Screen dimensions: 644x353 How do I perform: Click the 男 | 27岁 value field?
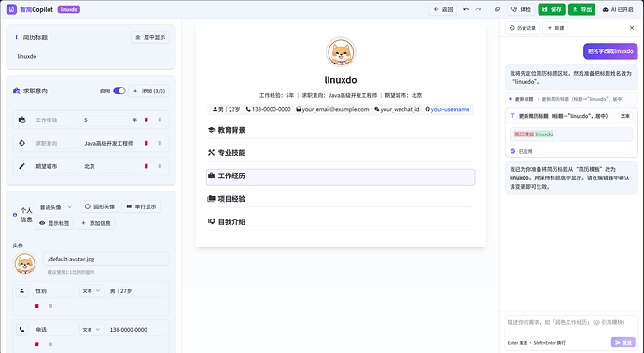136,291
